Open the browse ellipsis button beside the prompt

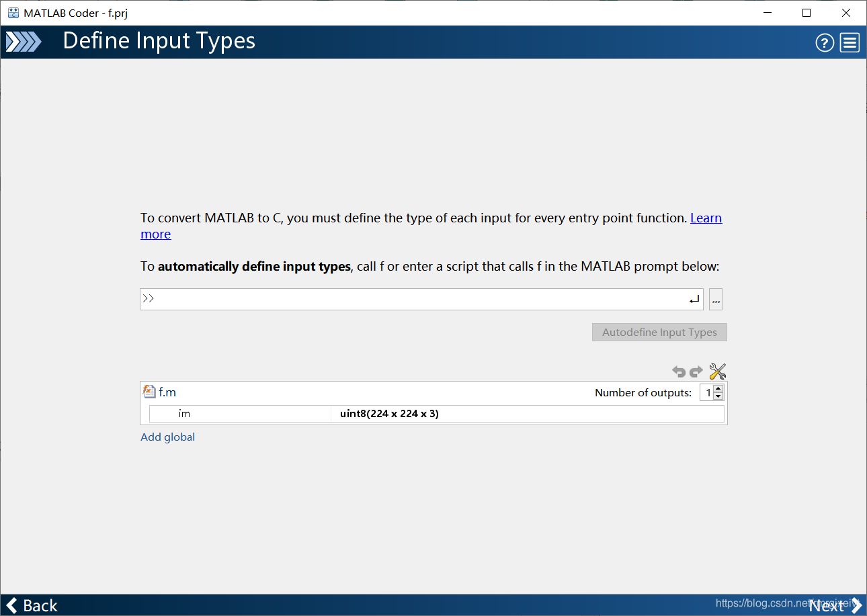click(716, 300)
